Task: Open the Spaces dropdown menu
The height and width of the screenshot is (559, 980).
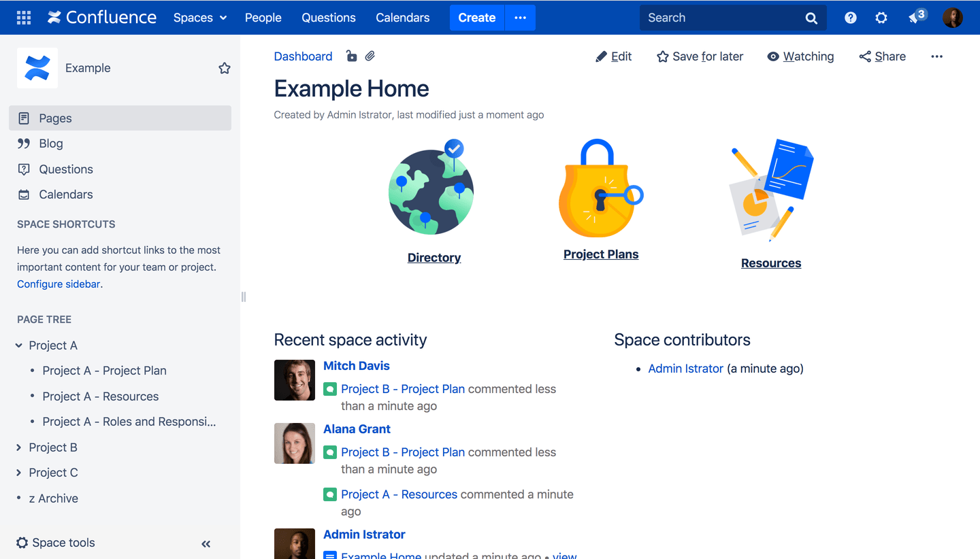Action: (199, 18)
